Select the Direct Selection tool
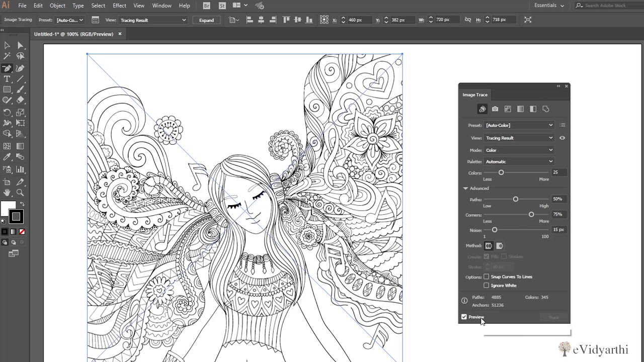The width and height of the screenshot is (644, 362). pyautogui.click(x=21, y=45)
